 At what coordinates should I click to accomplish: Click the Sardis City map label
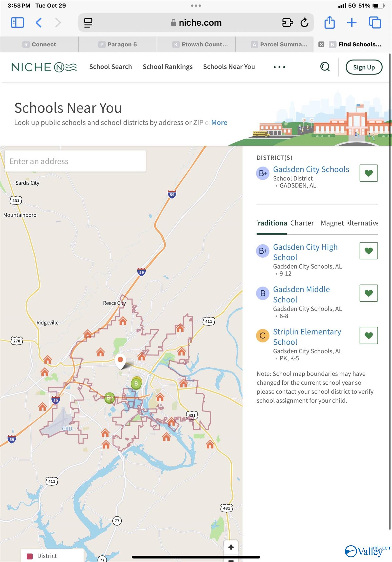pyautogui.click(x=27, y=183)
